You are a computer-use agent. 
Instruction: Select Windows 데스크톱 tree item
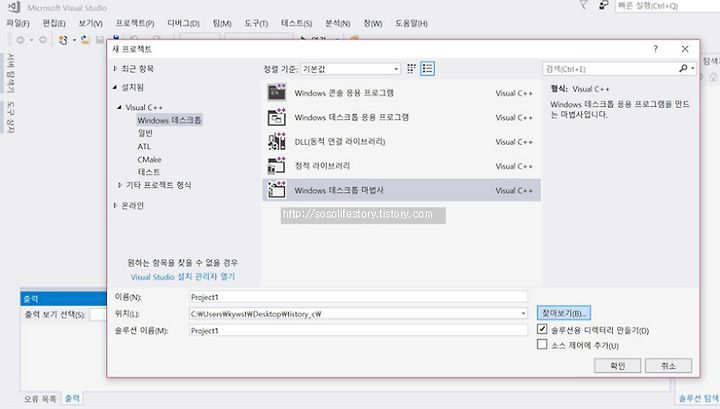tap(169, 120)
